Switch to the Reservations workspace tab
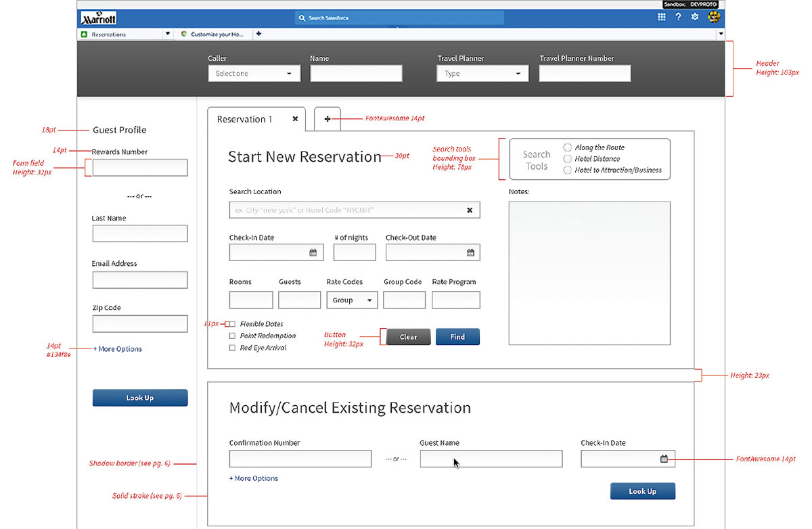 click(121, 34)
